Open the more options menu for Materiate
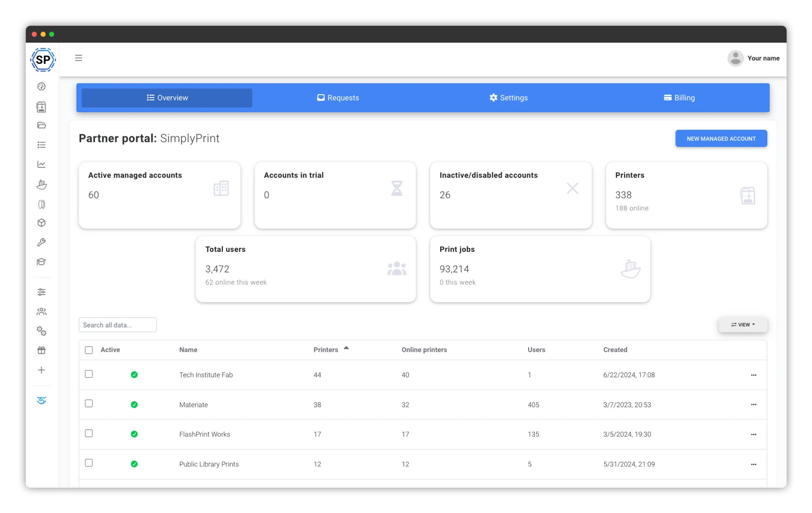812x513 pixels. [754, 404]
